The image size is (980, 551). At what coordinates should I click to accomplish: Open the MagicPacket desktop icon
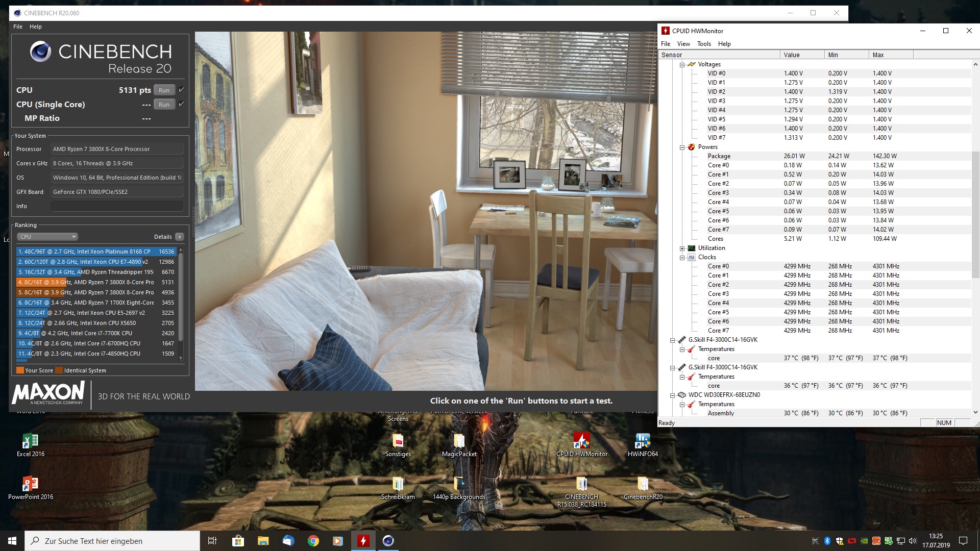click(459, 442)
